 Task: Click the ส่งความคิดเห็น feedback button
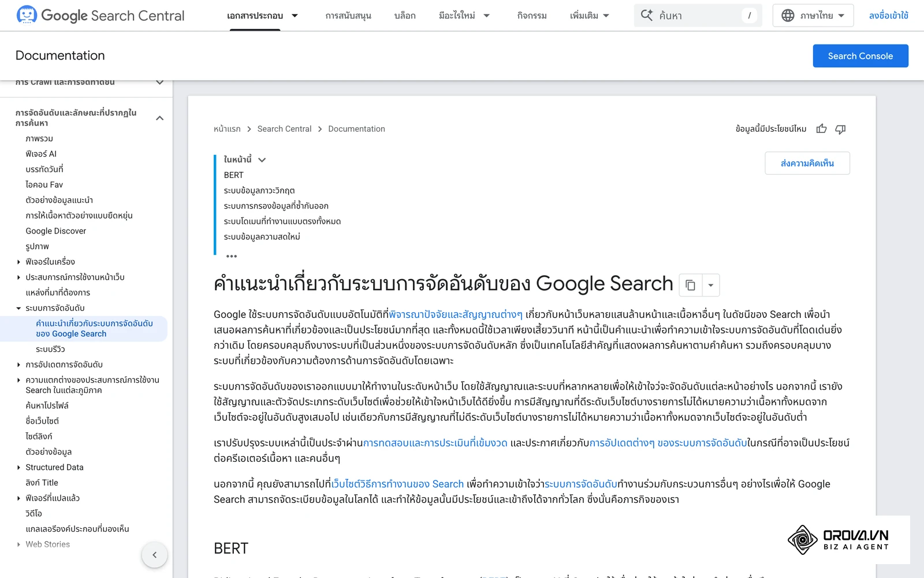(807, 163)
